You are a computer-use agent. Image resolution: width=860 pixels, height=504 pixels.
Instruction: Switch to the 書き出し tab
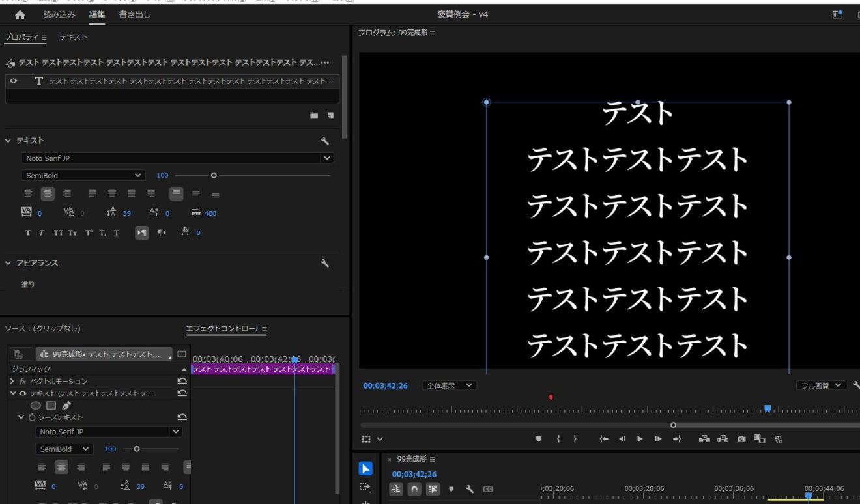click(134, 14)
